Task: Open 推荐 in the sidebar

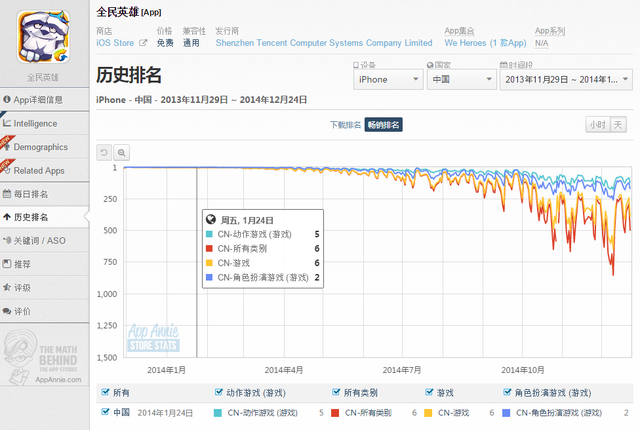Action: (x=44, y=264)
